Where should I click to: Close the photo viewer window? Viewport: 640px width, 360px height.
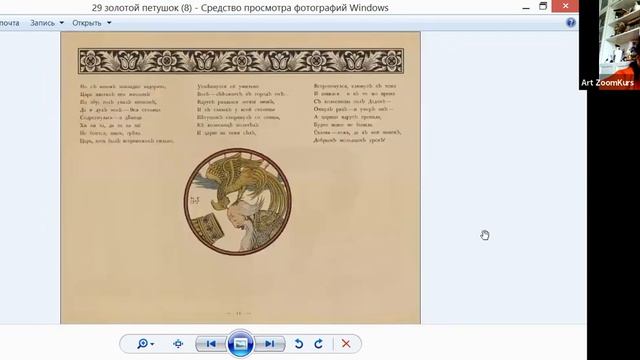(x=565, y=6)
